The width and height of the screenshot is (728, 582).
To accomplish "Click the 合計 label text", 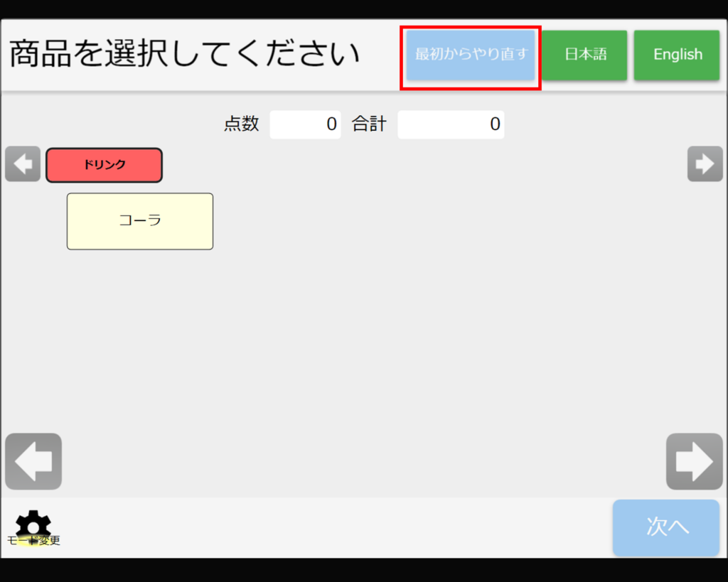I will point(369,124).
